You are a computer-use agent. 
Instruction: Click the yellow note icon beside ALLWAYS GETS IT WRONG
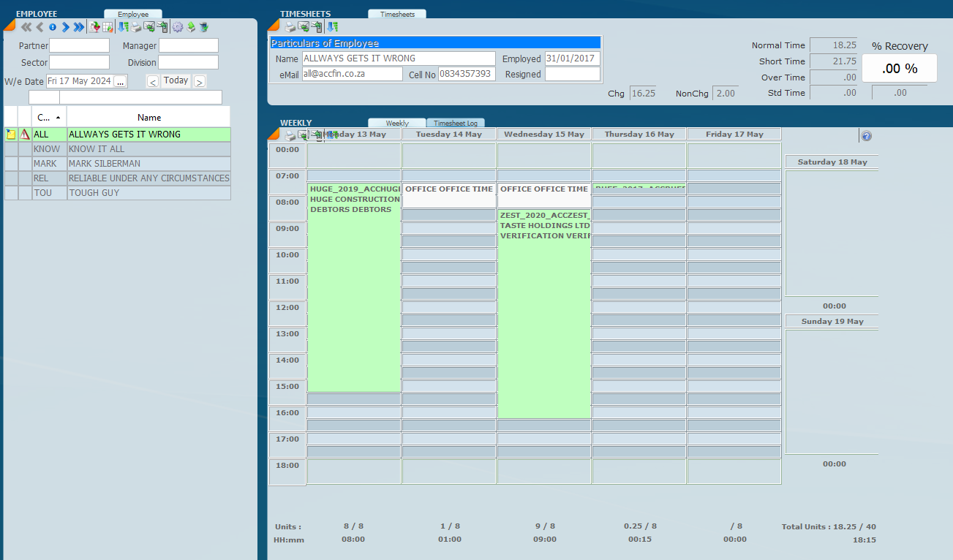coord(10,134)
